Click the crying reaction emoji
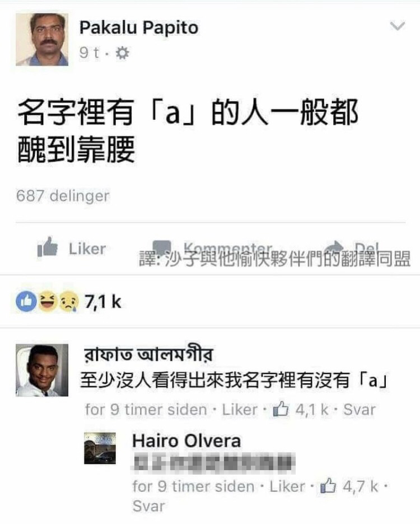This screenshot has width=420, height=525. [x=69, y=301]
